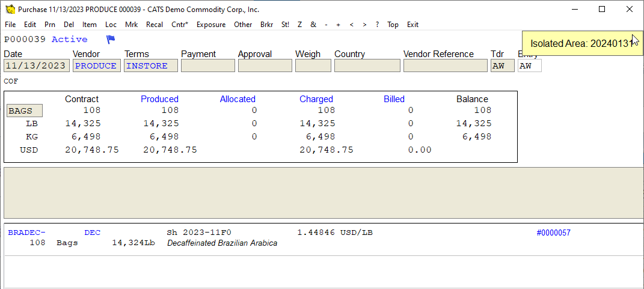Click the Tdr field AW
644x289 pixels.
(502, 65)
